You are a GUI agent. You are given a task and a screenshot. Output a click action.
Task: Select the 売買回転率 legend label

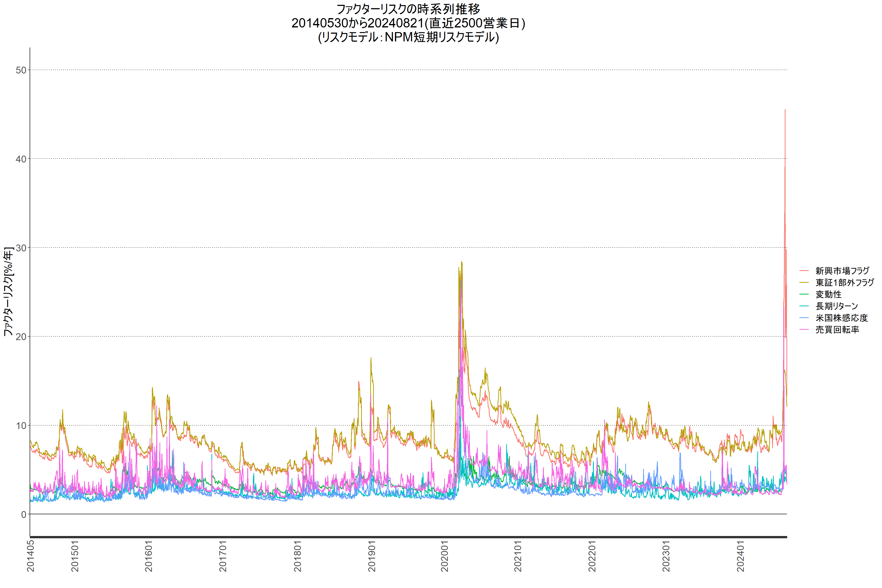point(837,330)
